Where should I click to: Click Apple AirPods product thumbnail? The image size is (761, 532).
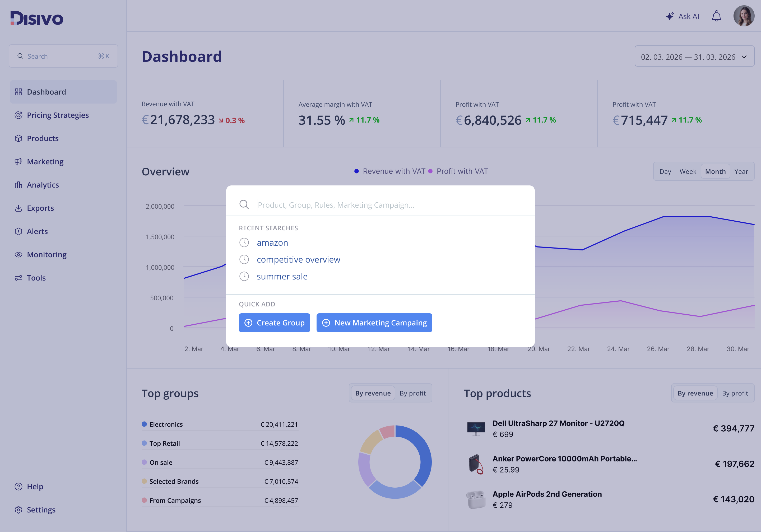click(476, 500)
